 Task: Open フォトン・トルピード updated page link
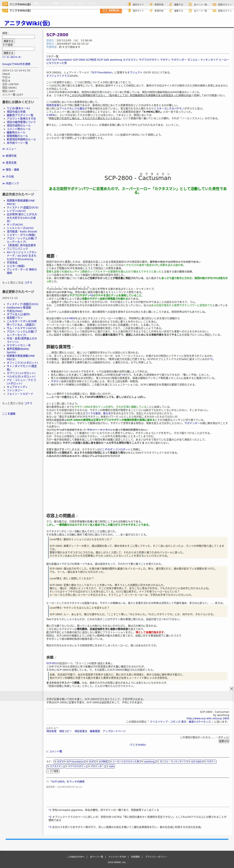point(20,394)
